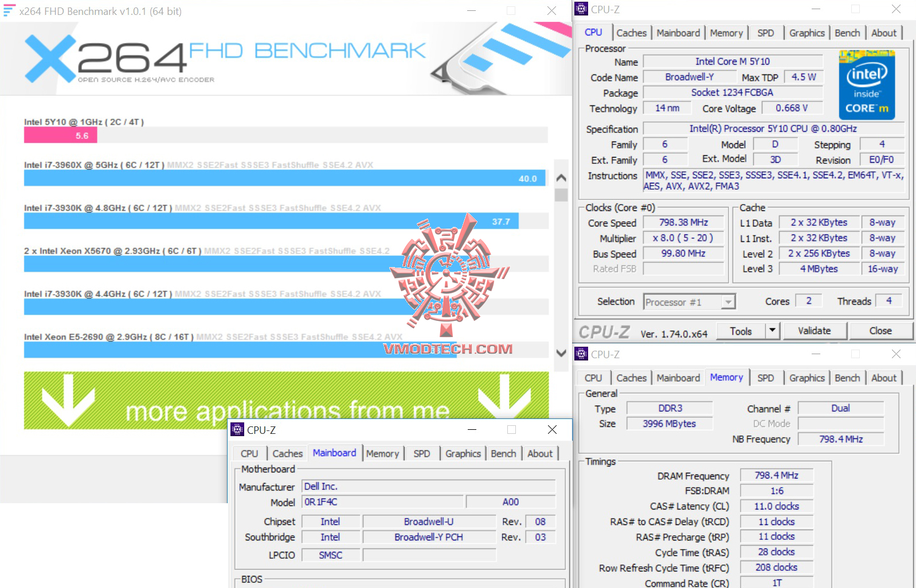This screenshot has width=916, height=588.
Task: Click the Tools button in CPU-Z
Action: pyautogui.click(x=741, y=331)
